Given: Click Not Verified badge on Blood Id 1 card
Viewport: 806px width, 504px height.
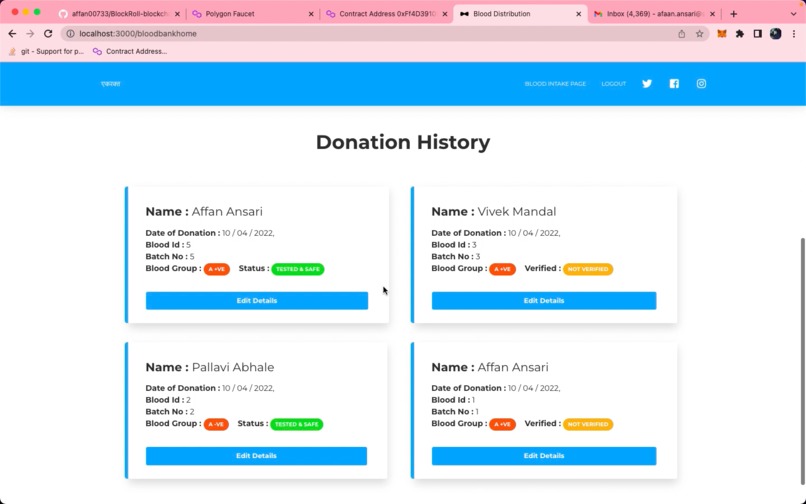Looking at the screenshot, I should click(x=588, y=424).
